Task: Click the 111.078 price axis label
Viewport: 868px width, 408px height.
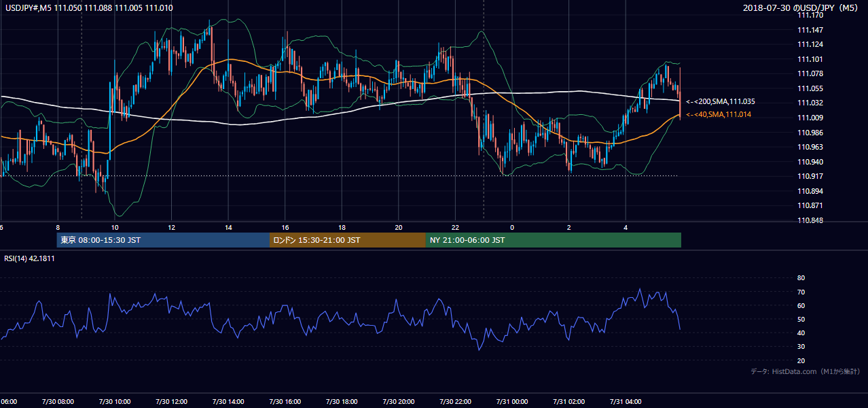Action: pyautogui.click(x=810, y=73)
